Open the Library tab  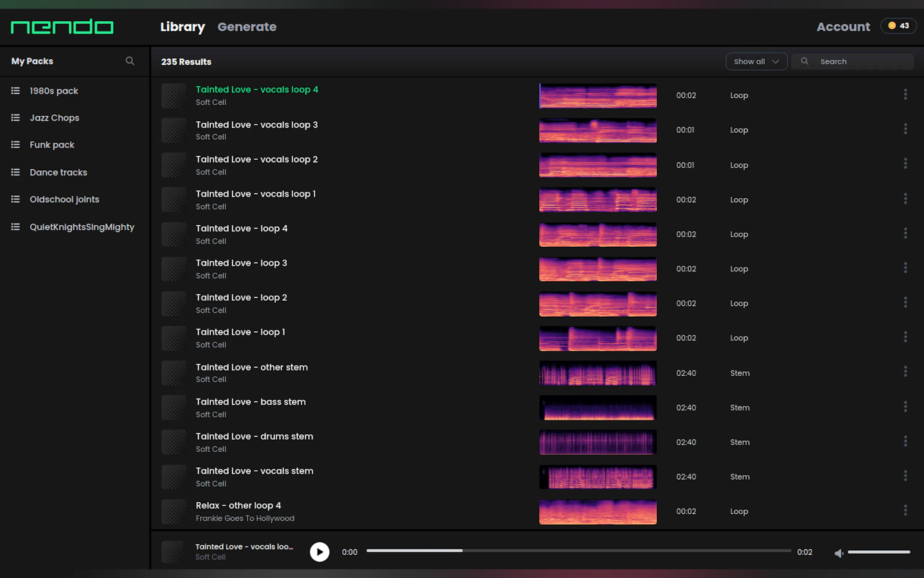click(x=182, y=27)
